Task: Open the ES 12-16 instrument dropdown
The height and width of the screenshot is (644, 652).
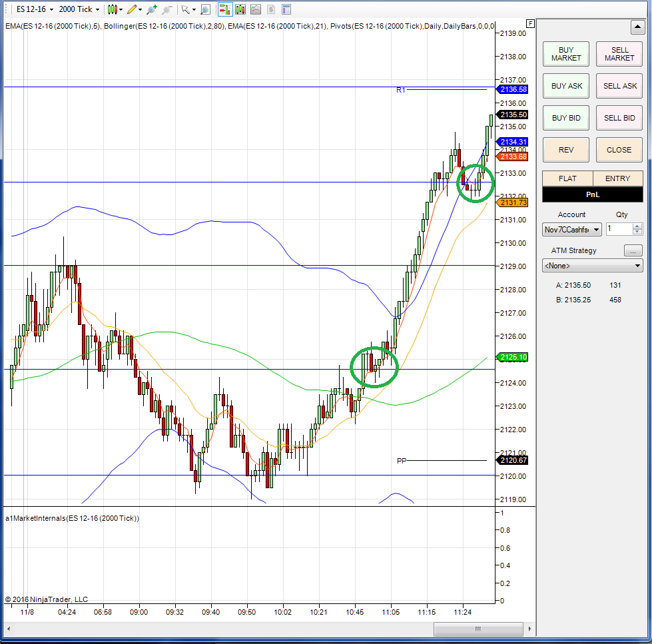Action: [35, 9]
